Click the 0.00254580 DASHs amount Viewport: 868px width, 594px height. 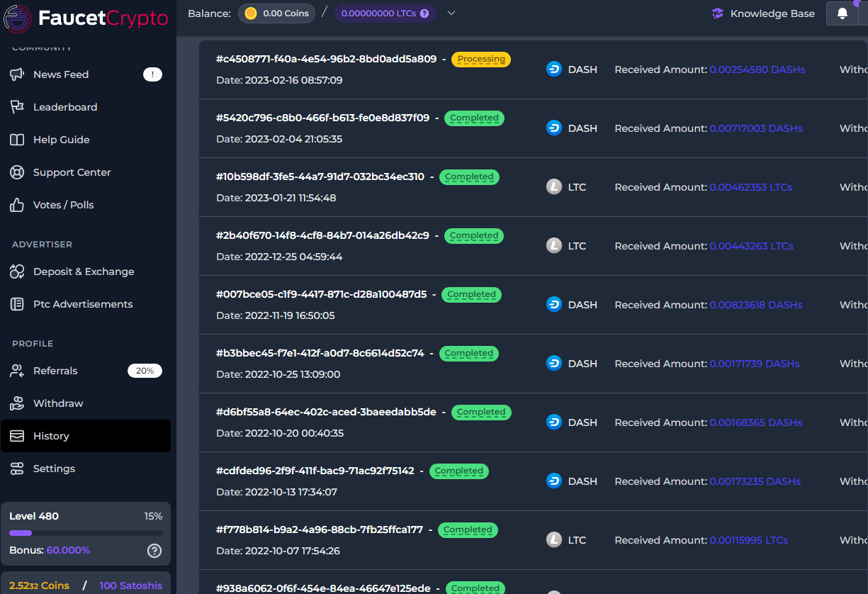pyautogui.click(x=757, y=69)
